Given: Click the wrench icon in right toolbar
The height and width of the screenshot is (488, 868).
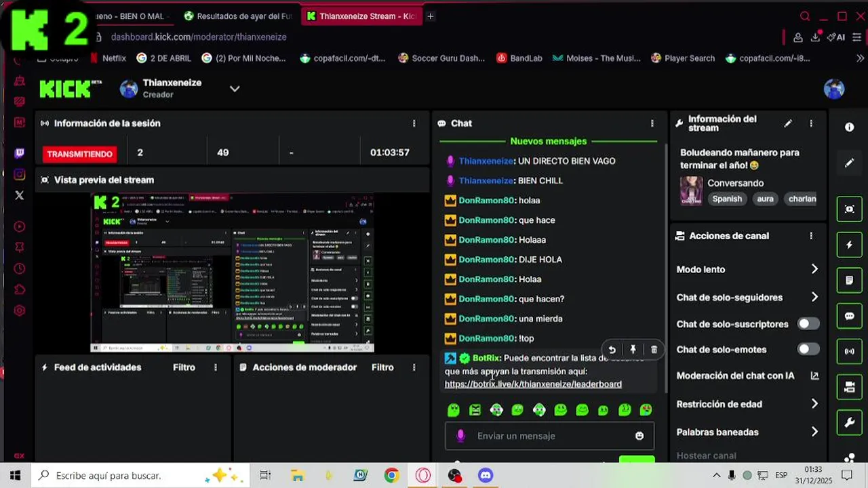Looking at the screenshot, I should (x=849, y=423).
